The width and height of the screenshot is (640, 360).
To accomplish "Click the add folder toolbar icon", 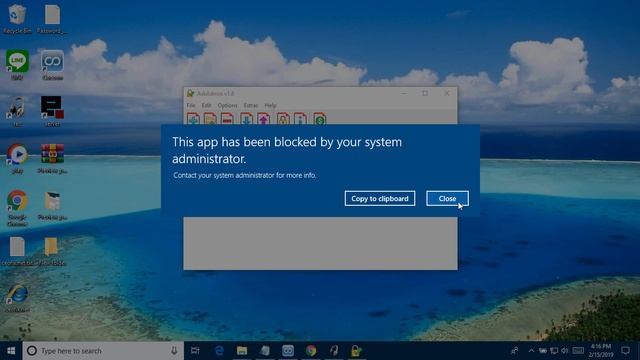I will point(210,119).
